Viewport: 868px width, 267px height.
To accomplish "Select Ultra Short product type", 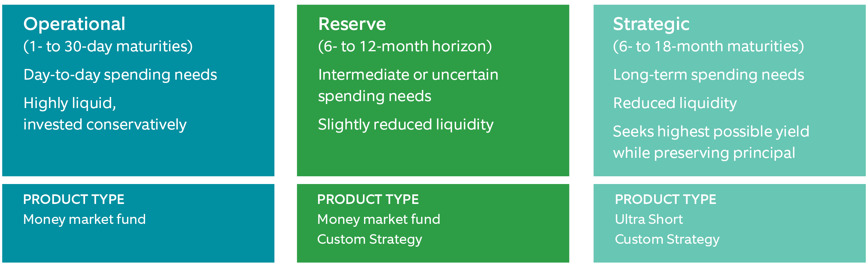I will click(649, 219).
